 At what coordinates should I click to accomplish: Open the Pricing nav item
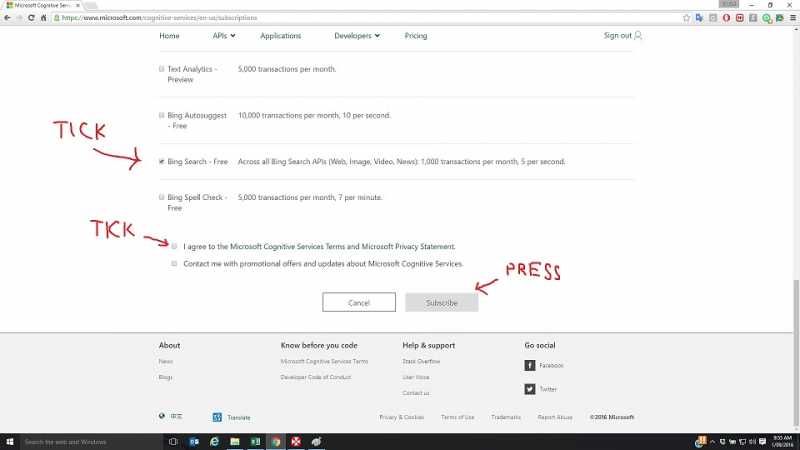[x=416, y=36]
